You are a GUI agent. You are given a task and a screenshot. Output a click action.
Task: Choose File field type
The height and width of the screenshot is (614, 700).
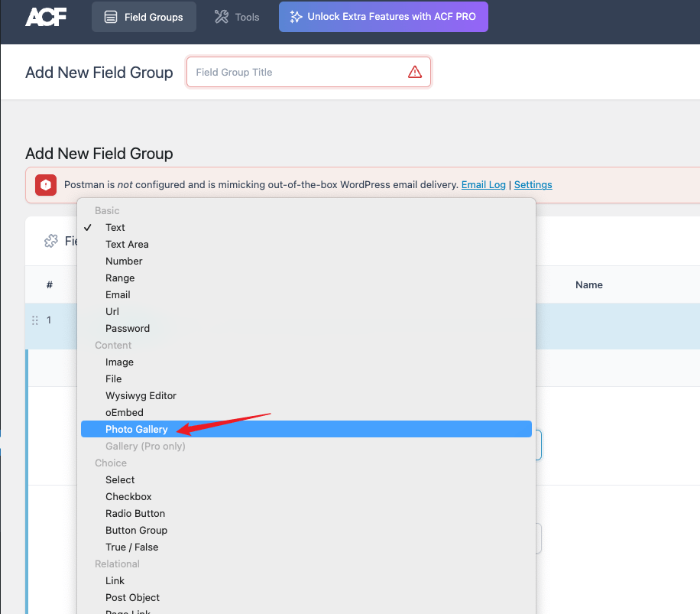(x=306, y=378)
